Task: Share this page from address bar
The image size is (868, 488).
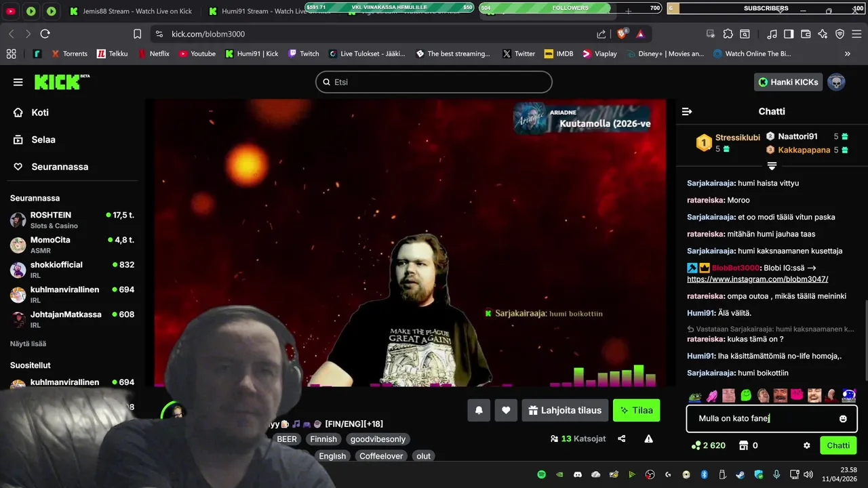Action: [601, 34]
